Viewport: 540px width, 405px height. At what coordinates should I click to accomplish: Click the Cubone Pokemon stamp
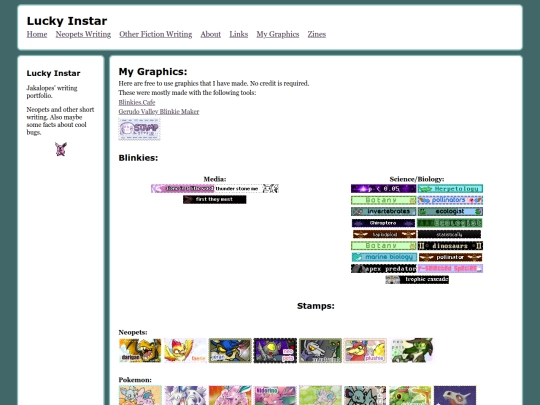[455, 395]
